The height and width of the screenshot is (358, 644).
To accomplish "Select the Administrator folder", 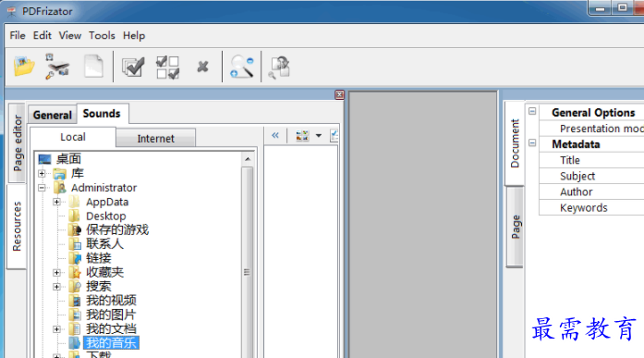I will [x=103, y=188].
